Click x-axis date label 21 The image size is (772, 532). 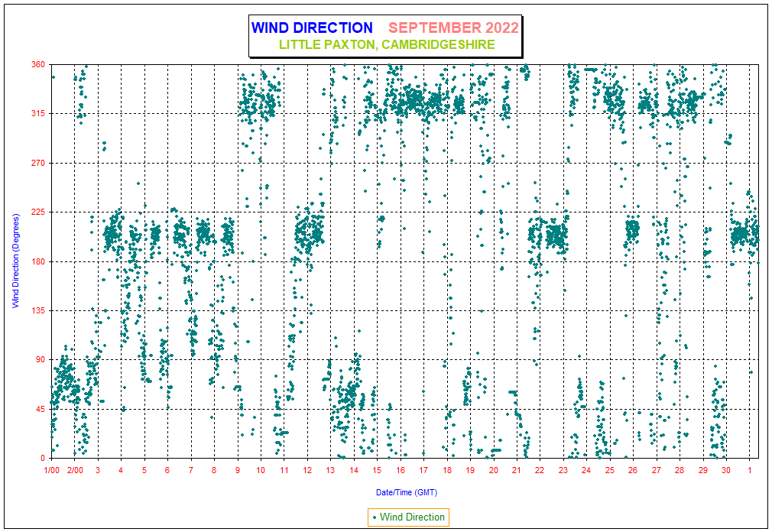pyautogui.click(x=517, y=471)
